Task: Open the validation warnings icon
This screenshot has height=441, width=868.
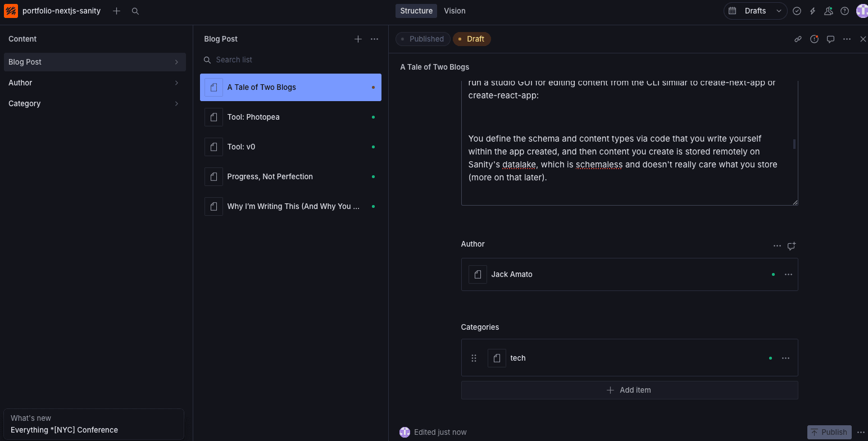Action: coord(814,39)
